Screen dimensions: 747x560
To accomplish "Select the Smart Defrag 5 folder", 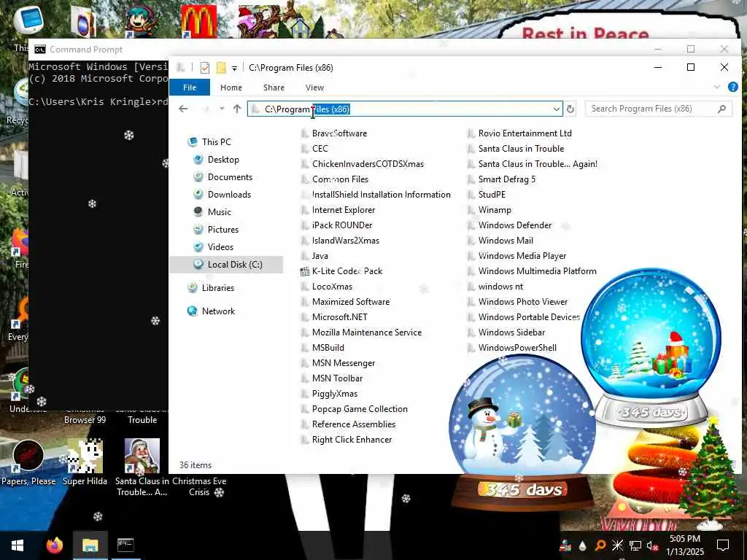I will coord(507,179).
